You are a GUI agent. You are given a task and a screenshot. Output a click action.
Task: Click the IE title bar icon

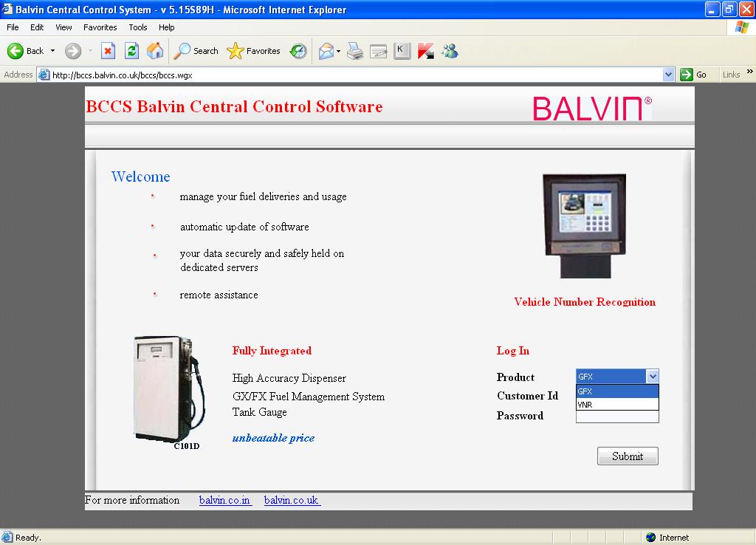[7, 9]
